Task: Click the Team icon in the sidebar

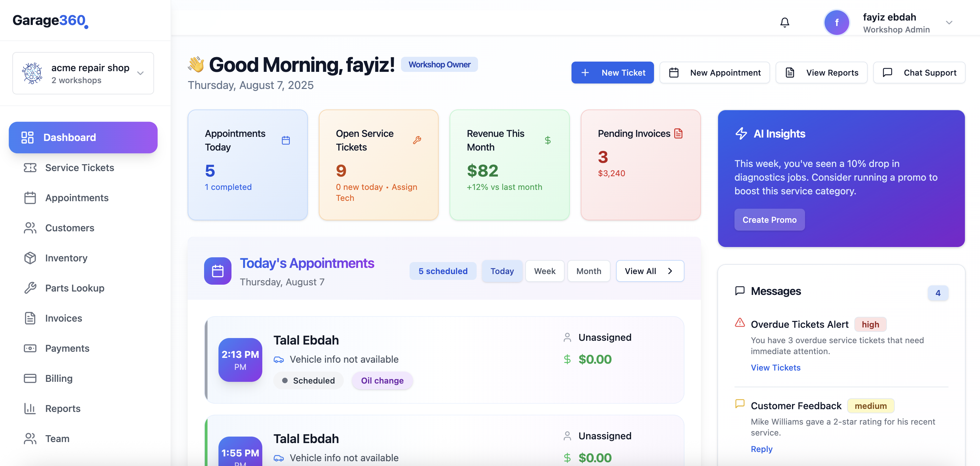Action: click(x=30, y=438)
